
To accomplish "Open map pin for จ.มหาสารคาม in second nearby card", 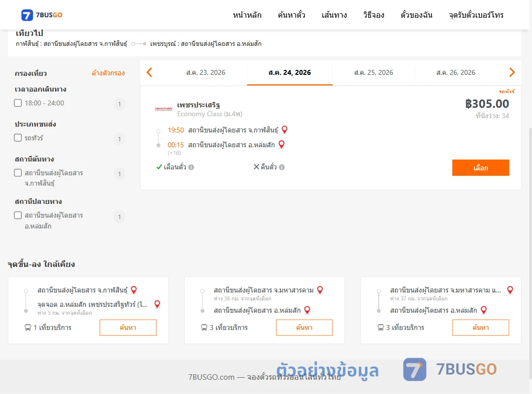I will point(320,290).
